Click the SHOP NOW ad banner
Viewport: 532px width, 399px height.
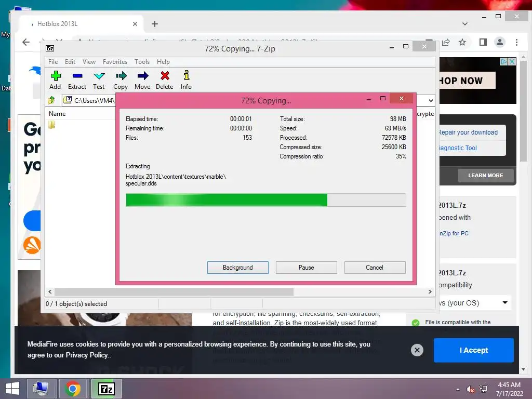467,81
